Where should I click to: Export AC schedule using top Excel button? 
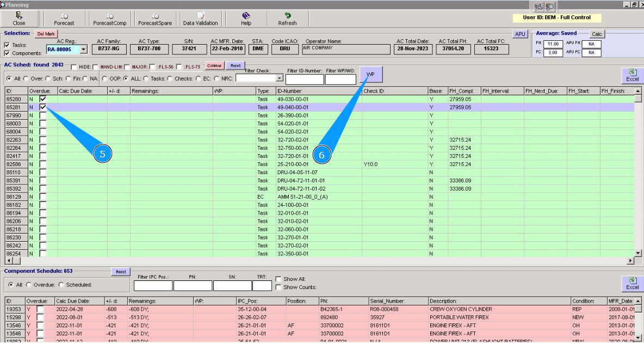(632, 75)
